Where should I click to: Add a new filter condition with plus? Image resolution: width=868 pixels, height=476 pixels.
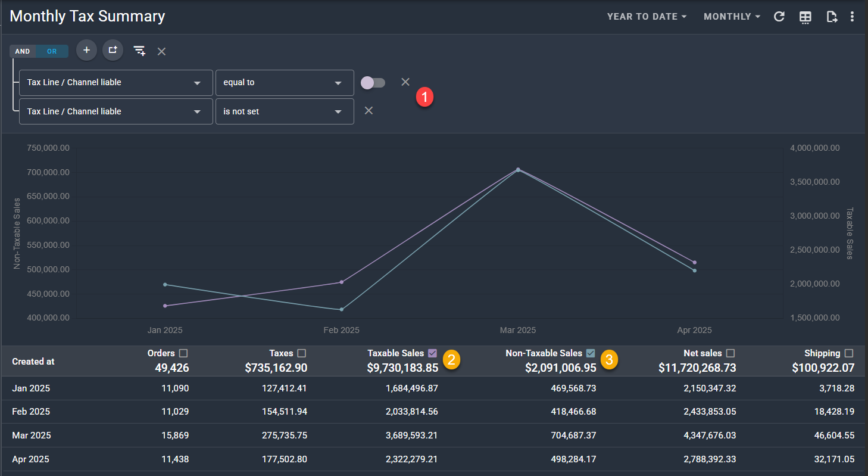tap(86, 51)
